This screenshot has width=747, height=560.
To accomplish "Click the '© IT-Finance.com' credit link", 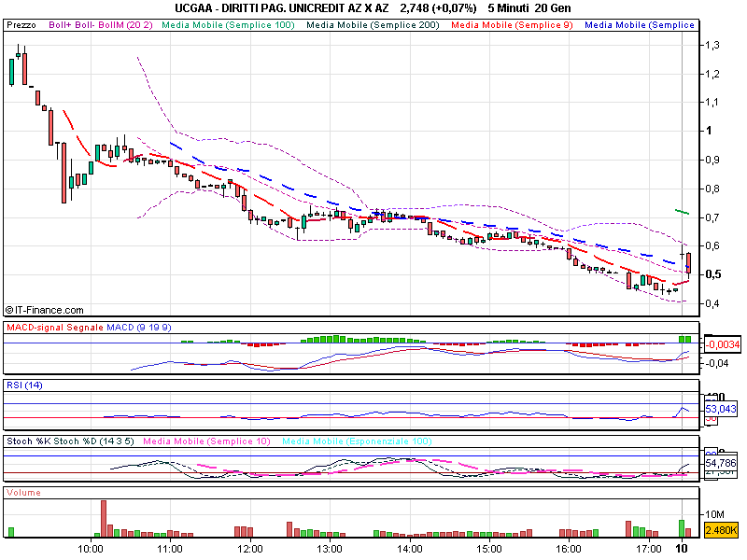I will [44, 310].
